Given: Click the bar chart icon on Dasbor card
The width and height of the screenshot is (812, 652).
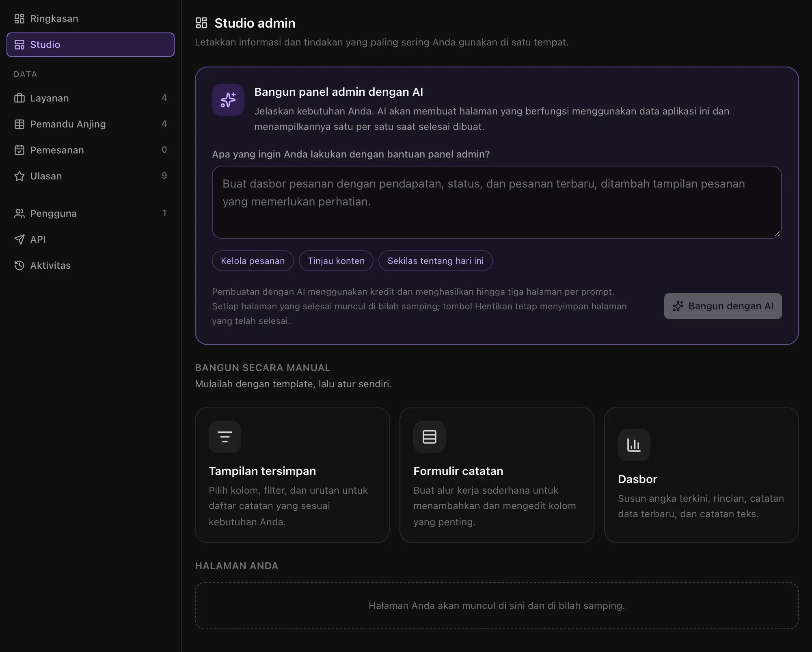Looking at the screenshot, I should [634, 445].
